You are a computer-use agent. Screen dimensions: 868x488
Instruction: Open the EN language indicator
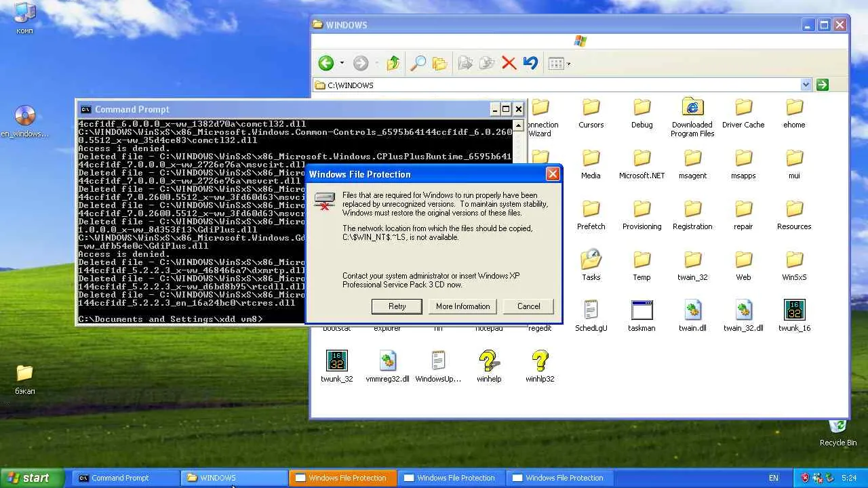coord(774,478)
